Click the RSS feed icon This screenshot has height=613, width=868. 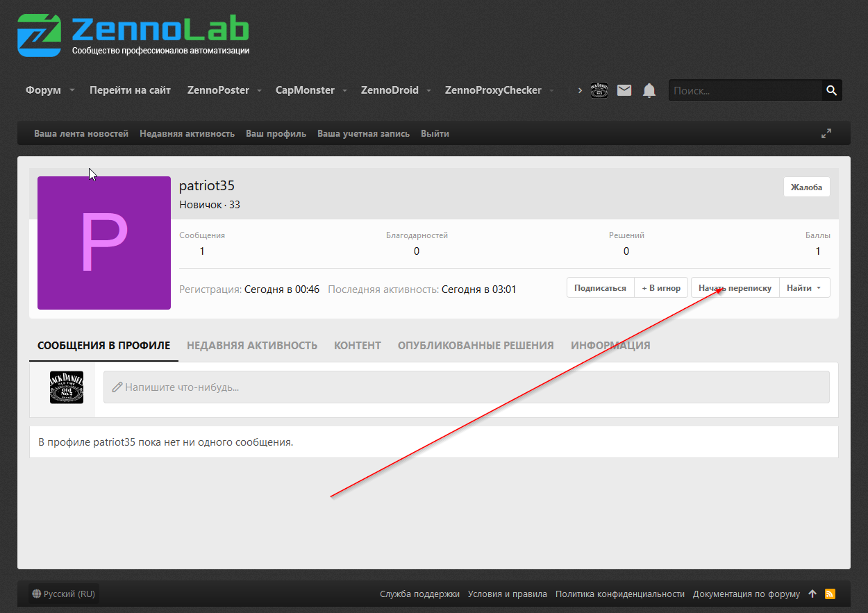[830, 594]
